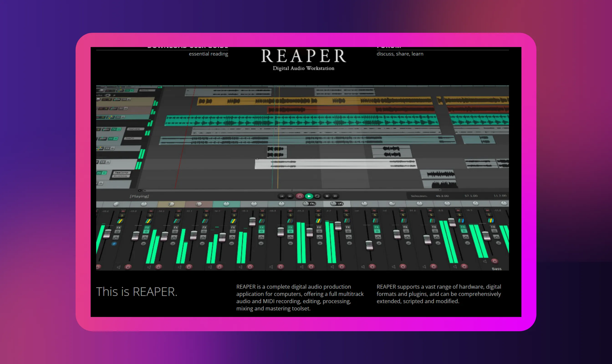Click the routing/IO button on a mixer strip
The width and height of the screenshot is (612, 364).
pyautogui.click(x=117, y=232)
